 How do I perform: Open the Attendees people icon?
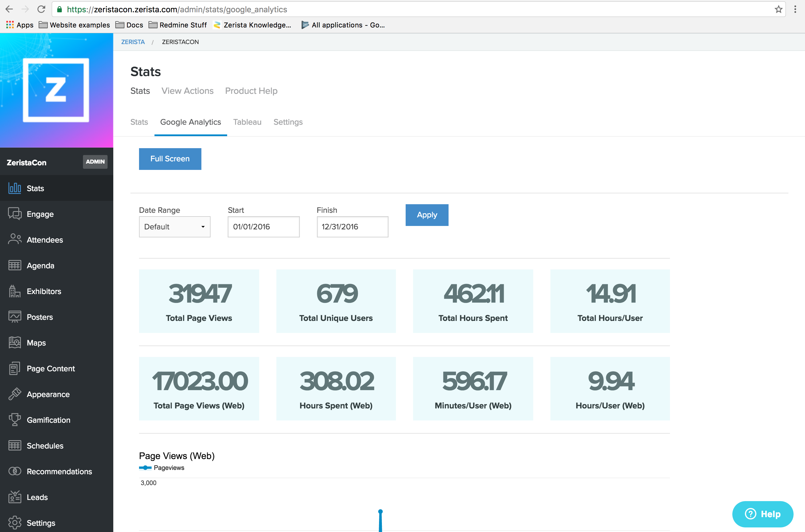coord(15,239)
